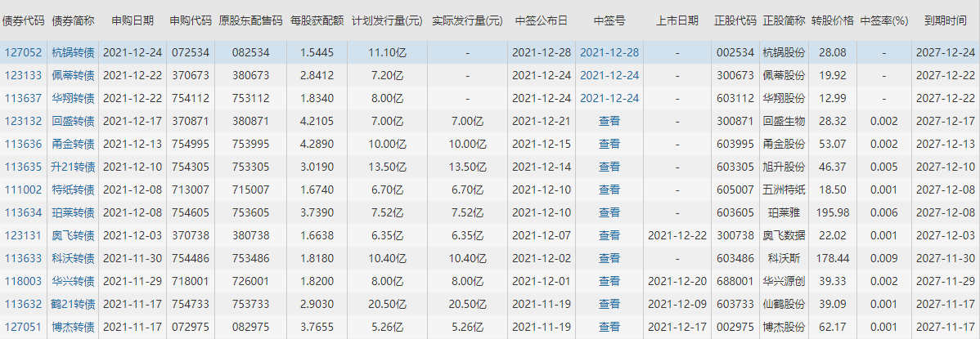Viewport: 980px width, 339px height.
Task: Select maturity date cell 2027-11-30
Action: coord(945,258)
